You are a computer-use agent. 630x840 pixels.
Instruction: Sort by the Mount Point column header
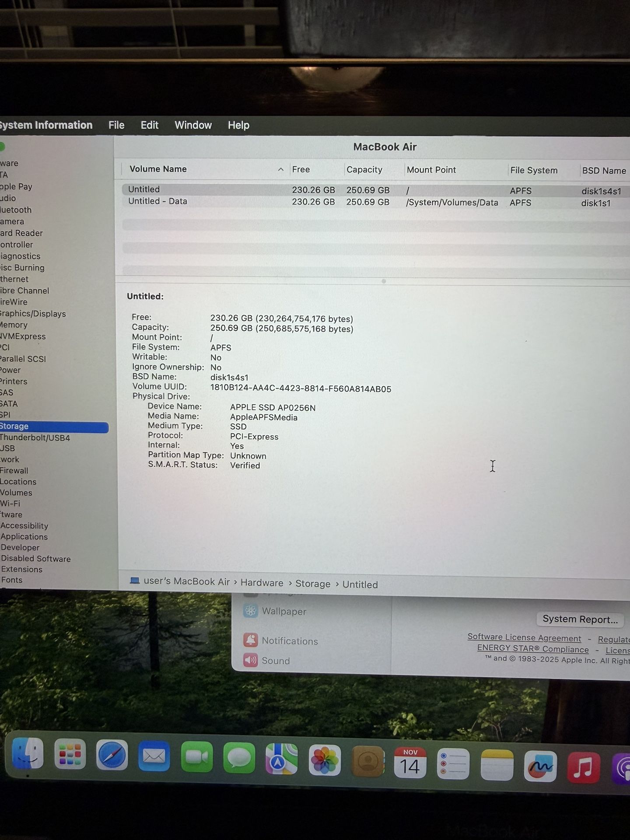click(431, 170)
